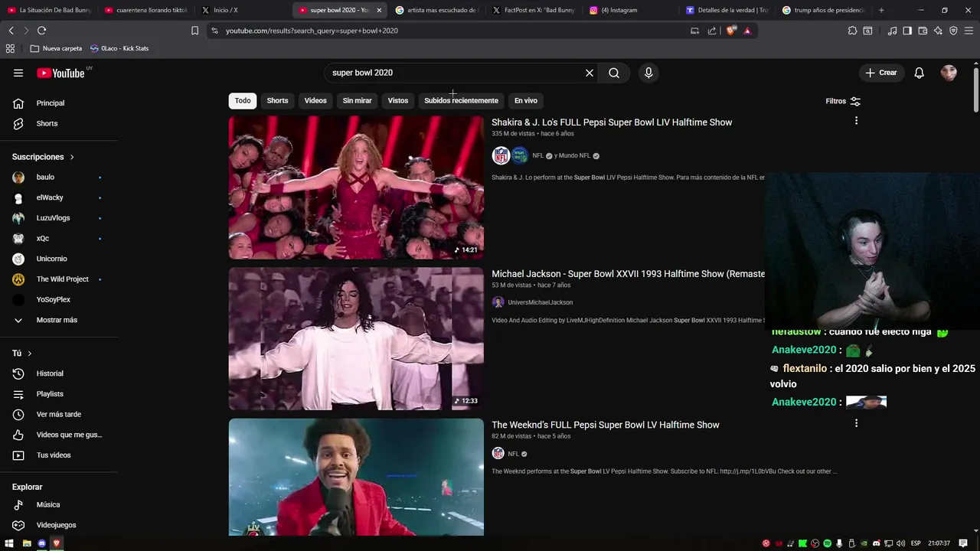This screenshot has width=980, height=551.
Task: Start voice search with the microphone
Action: click(x=648, y=73)
